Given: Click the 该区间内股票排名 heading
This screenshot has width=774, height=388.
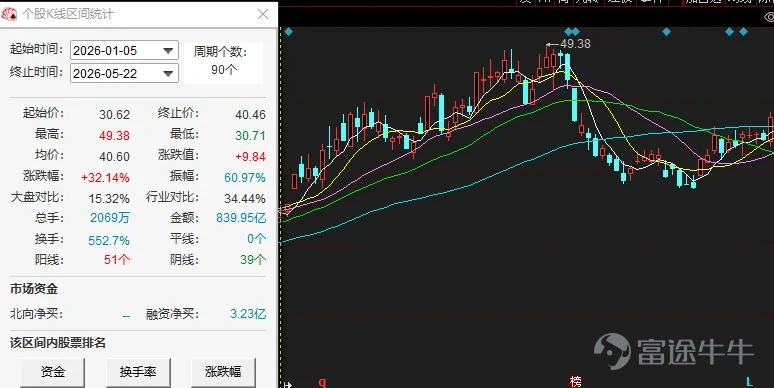Looking at the screenshot, I should [58, 343].
